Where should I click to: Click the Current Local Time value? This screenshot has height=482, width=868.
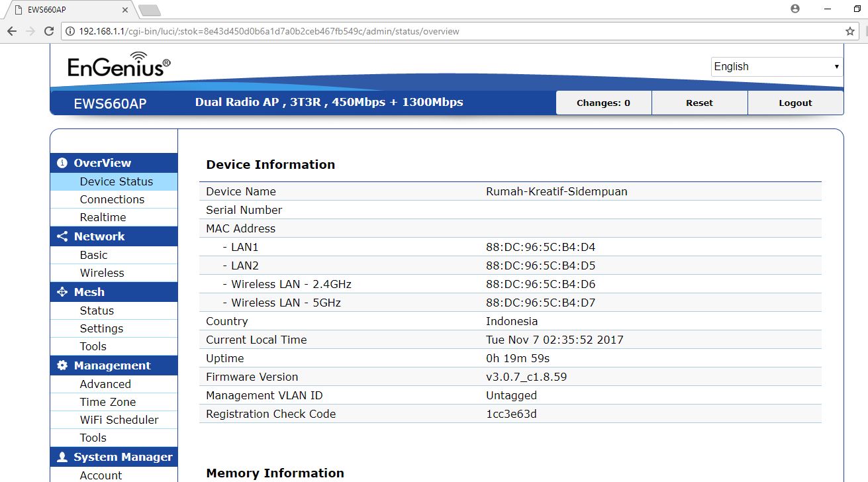pyautogui.click(x=555, y=340)
